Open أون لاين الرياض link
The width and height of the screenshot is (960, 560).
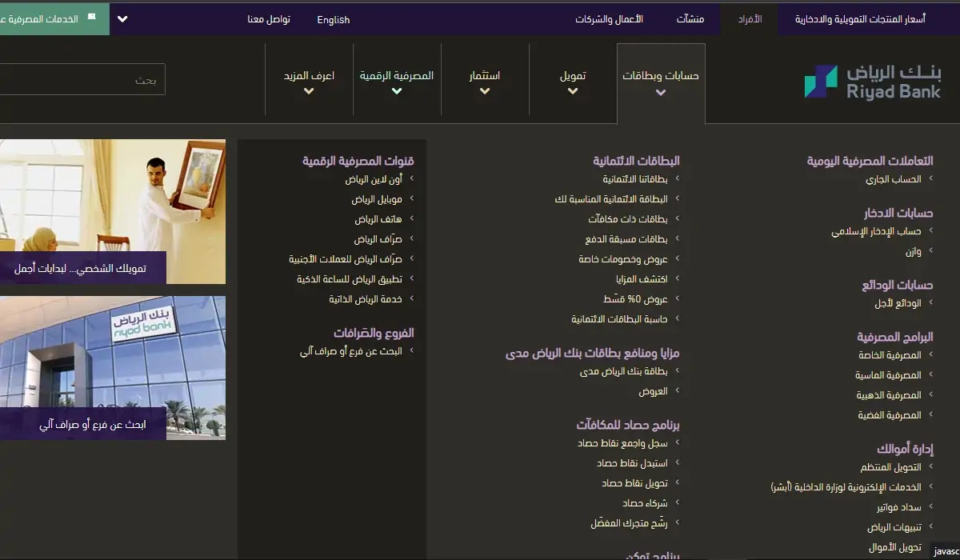[x=374, y=179]
